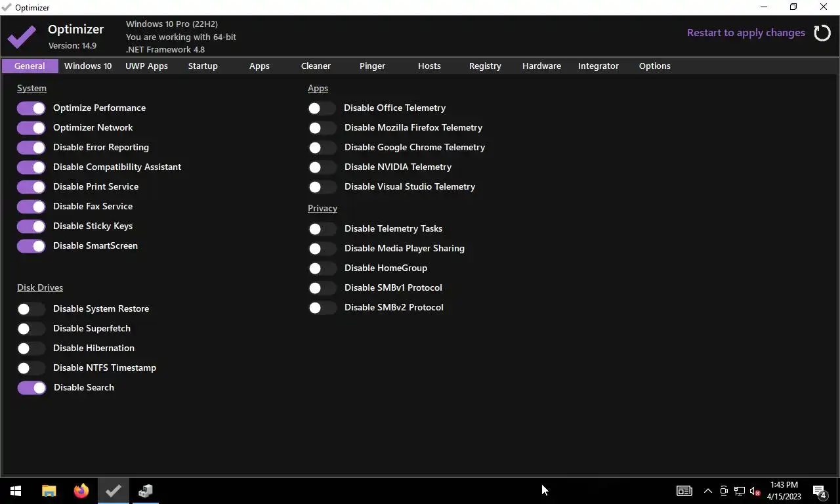Toggle Disable Error Reporting switch
This screenshot has width=840, height=504.
pos(31,148)
